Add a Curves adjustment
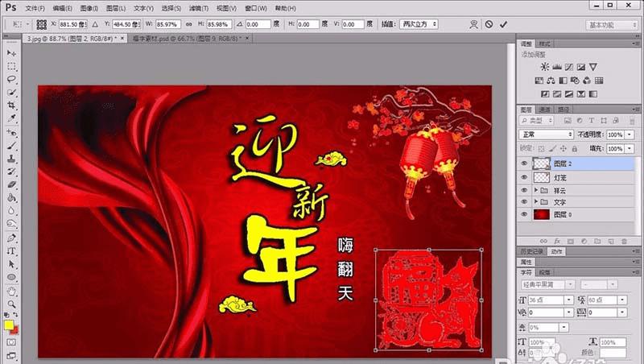 click(x=569, y=67)
